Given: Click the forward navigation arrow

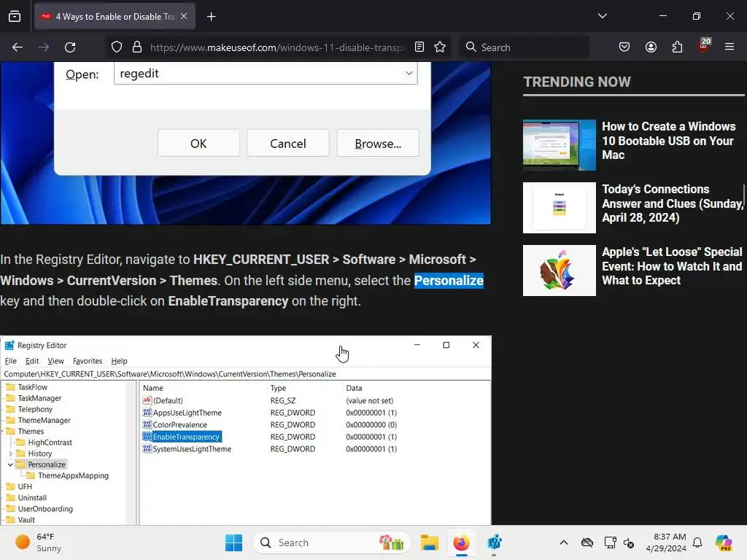Looking at the screenshot, I should pyautogui.click(x=44, y=47).
